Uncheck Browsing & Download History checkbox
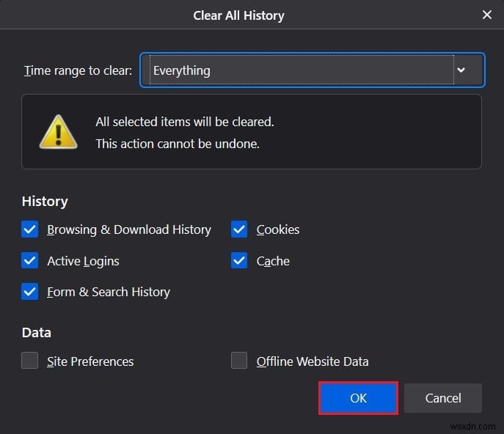 30,229
